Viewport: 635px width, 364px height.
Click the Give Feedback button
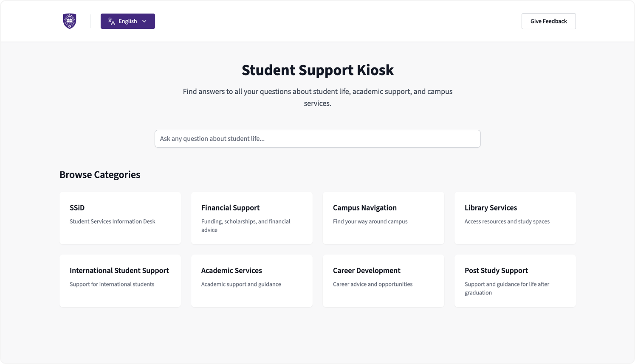click(548, 21)
